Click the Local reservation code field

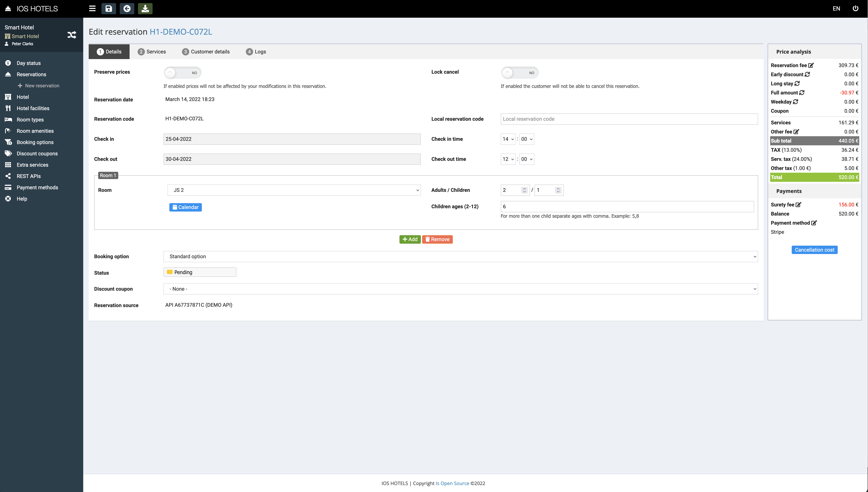click(x=629, y=119)
